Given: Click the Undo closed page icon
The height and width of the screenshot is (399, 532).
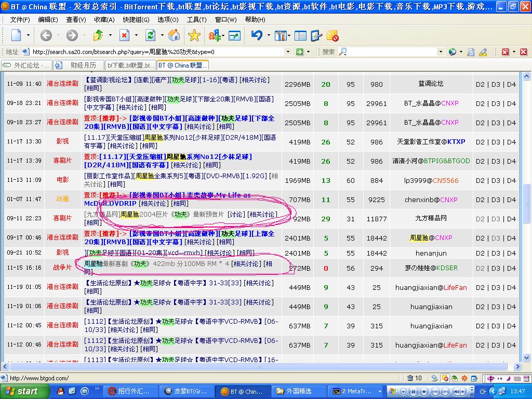Looking at the screenshot, I should 257,35.
